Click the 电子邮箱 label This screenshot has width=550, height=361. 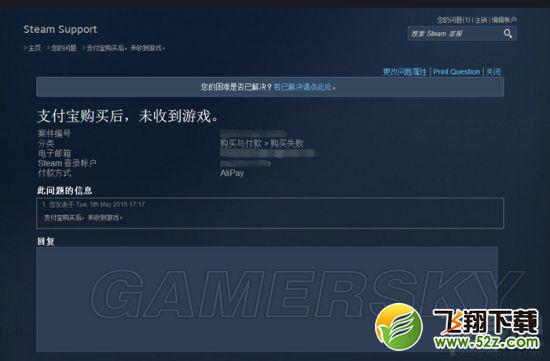pyautogui.click(x=54, y=153)
